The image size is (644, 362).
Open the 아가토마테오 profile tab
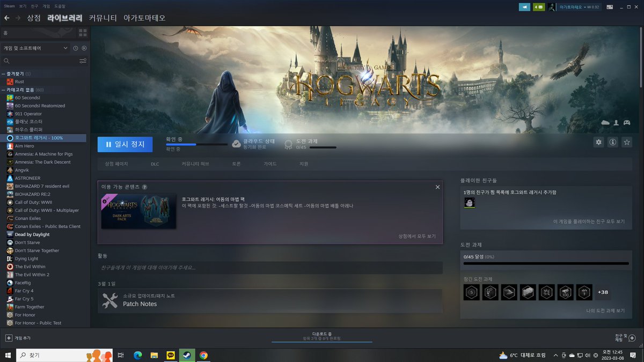coord(144,18)
